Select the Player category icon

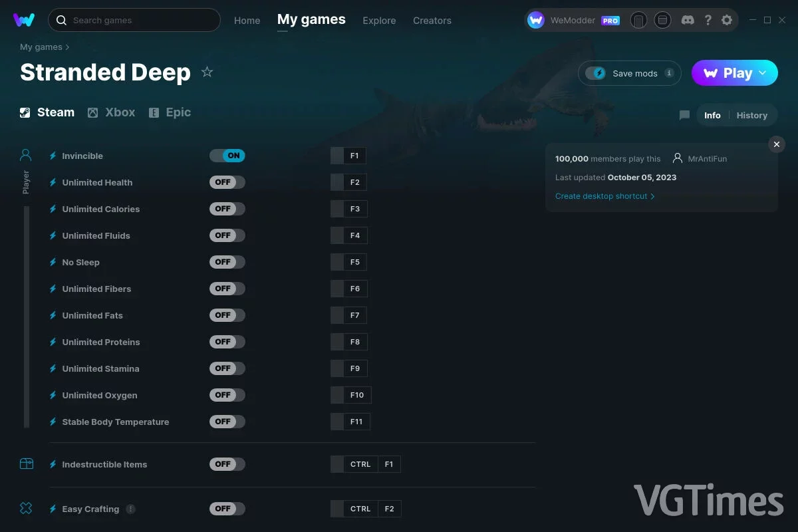(x=26, y=156)
